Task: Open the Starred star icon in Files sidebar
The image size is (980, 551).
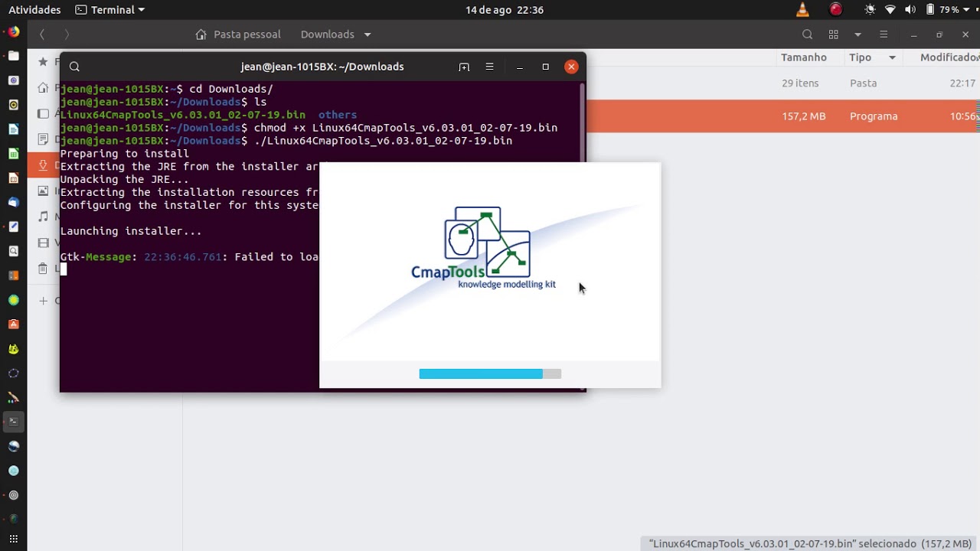Action: [x=43, y=62]
